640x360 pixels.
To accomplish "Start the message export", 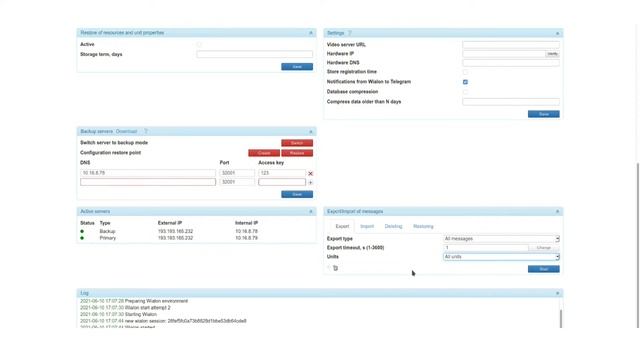I will [544, 269].
